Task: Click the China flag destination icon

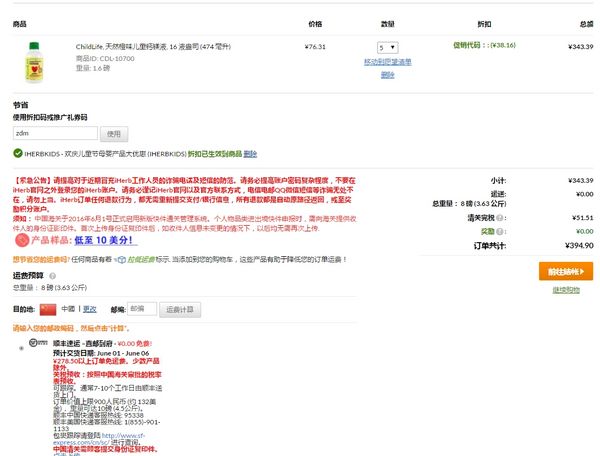Action: pyautogui.click(x=48, y=309)
